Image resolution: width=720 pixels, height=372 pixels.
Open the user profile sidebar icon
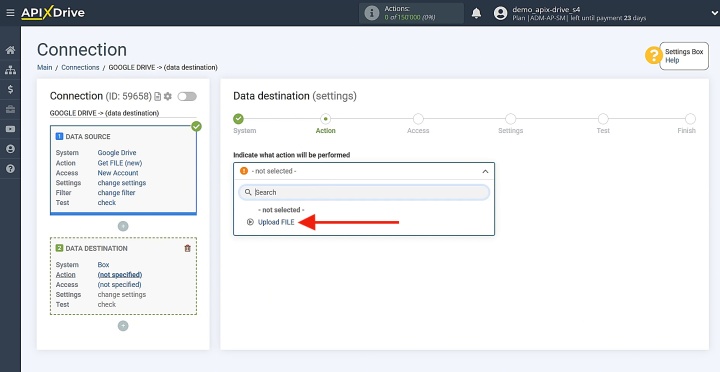(x=10, y=149)
